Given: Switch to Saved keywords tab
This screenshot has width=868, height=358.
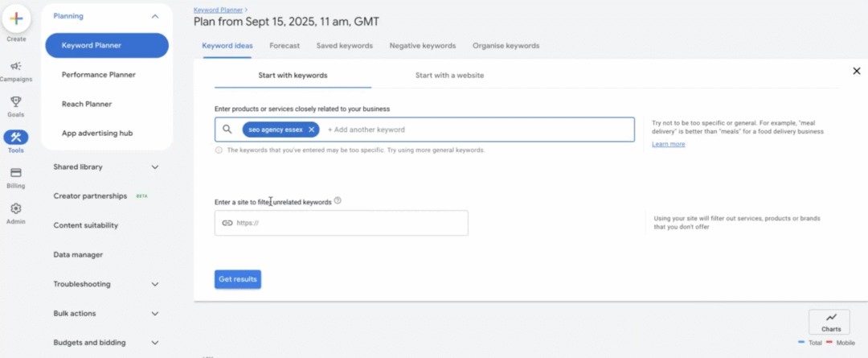Looking at the screenshot, I should coord(344,46).
